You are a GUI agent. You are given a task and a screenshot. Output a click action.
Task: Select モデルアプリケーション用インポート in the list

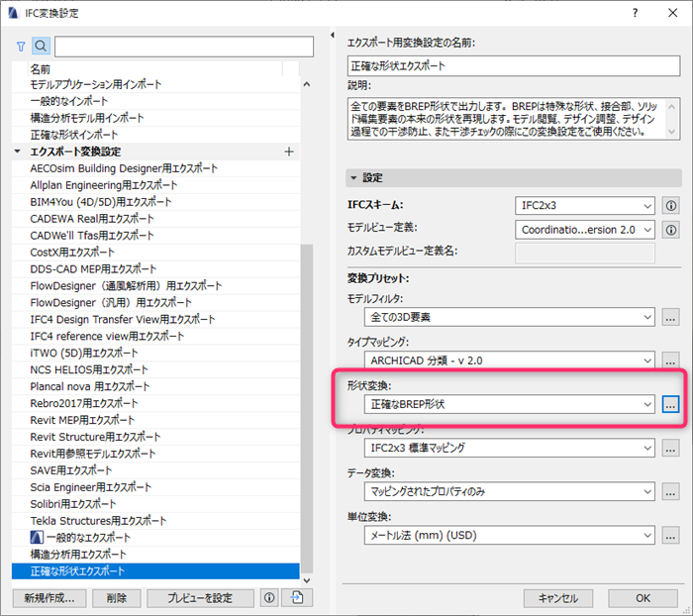point(155,84)
